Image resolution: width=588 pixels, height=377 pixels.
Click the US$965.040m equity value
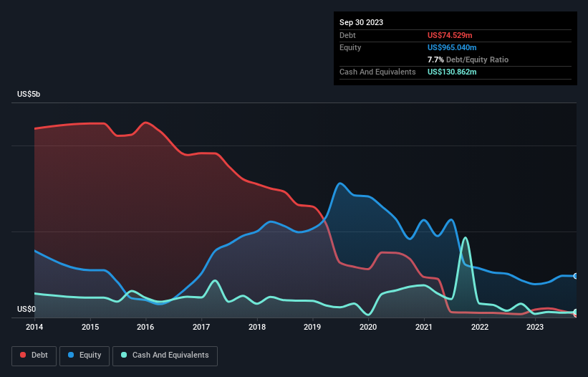coord(452,47)
